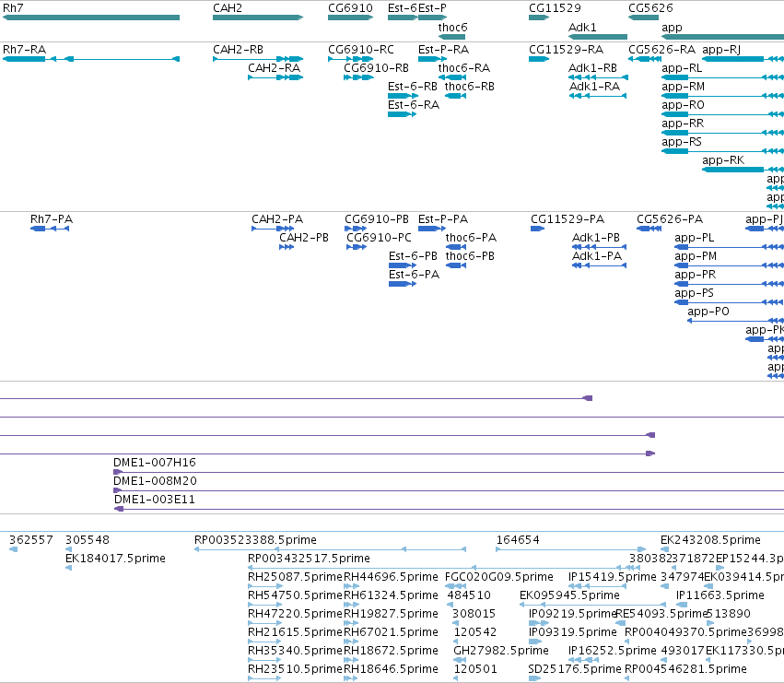Select the app-PL protein label

pos(695,238)
